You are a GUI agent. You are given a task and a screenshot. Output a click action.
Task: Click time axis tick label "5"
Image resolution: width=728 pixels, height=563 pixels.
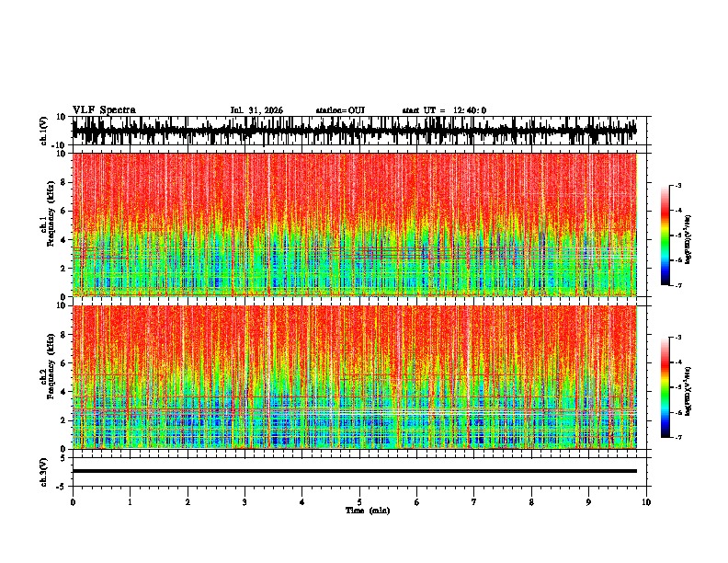[x=359, y=502]
